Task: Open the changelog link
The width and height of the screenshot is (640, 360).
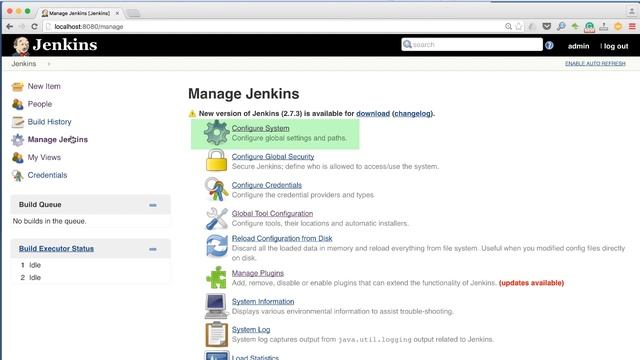Action: pos(412,114)
